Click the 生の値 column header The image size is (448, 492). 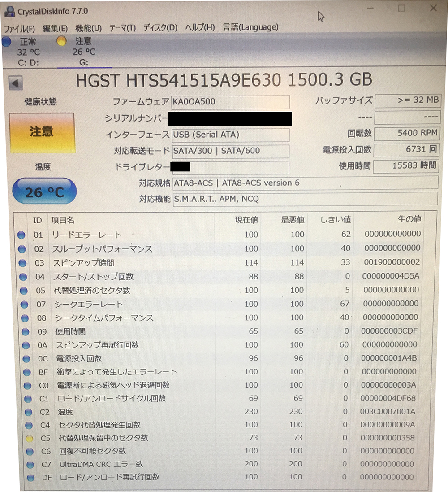(409, 219)
